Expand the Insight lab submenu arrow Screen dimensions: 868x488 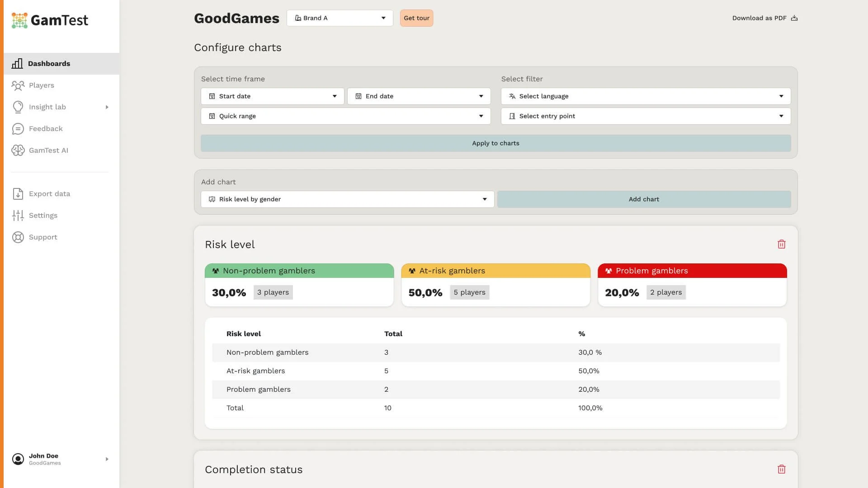coord(107,107)
